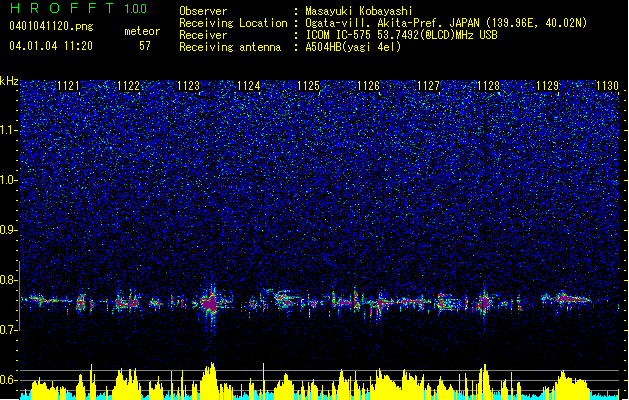Click the Receiving Location label
The height and width of the screenshot is (400, 629).
coord(233,23)
